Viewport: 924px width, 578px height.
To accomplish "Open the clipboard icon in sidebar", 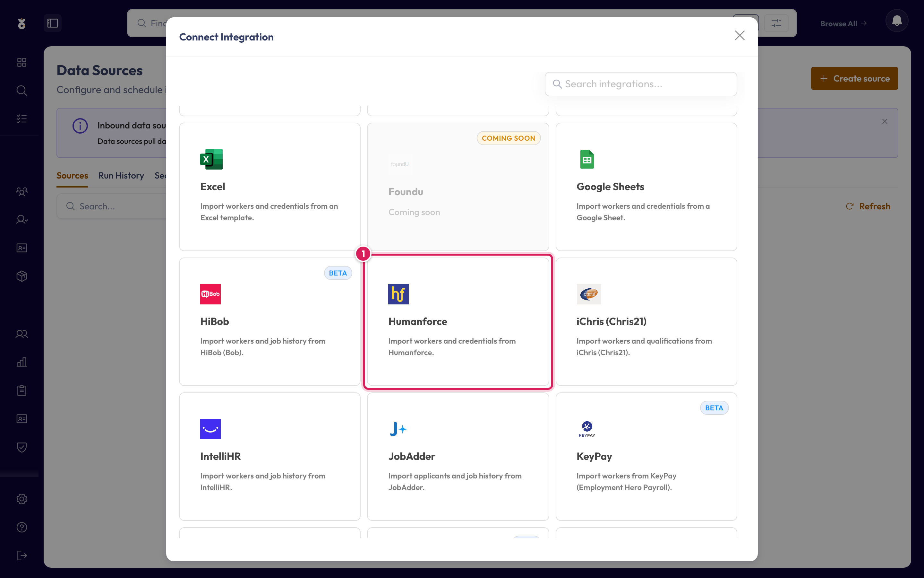I will tap(22, 390).
